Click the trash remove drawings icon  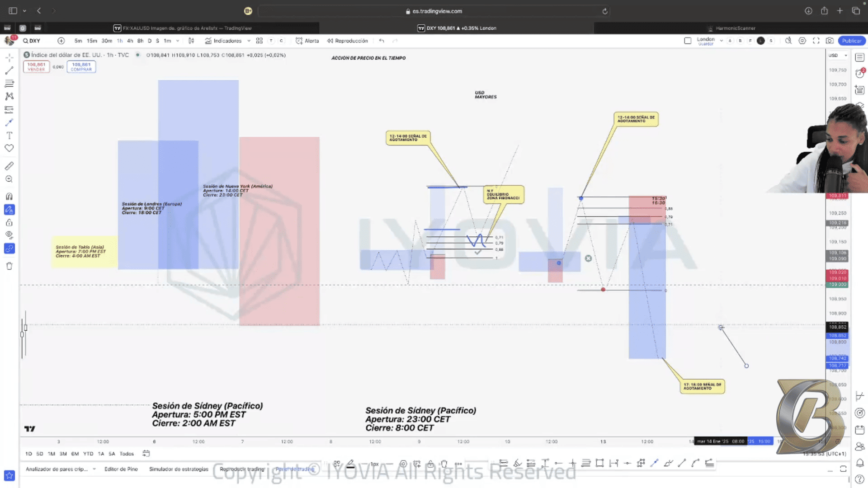pyautogui.click(x=9, y=266)
